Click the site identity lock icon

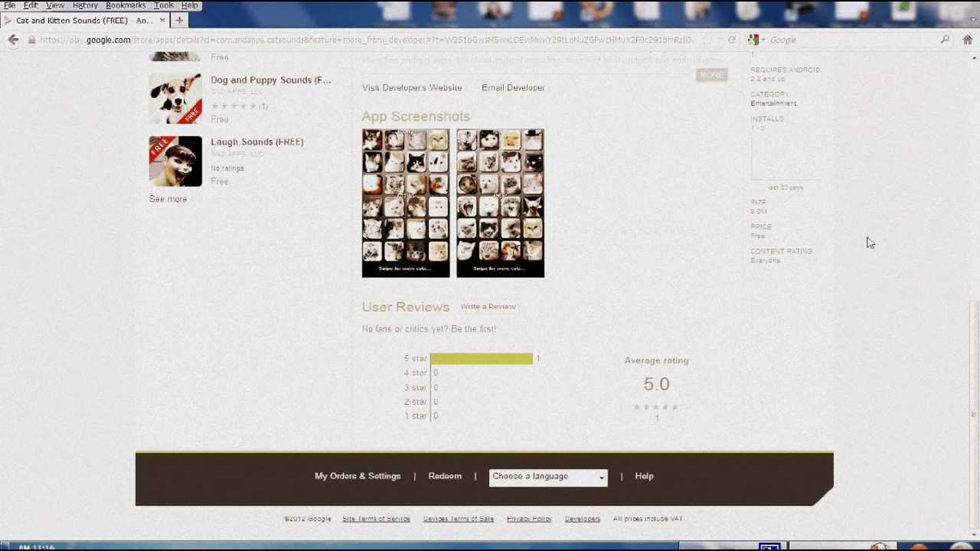click(32, 39)
